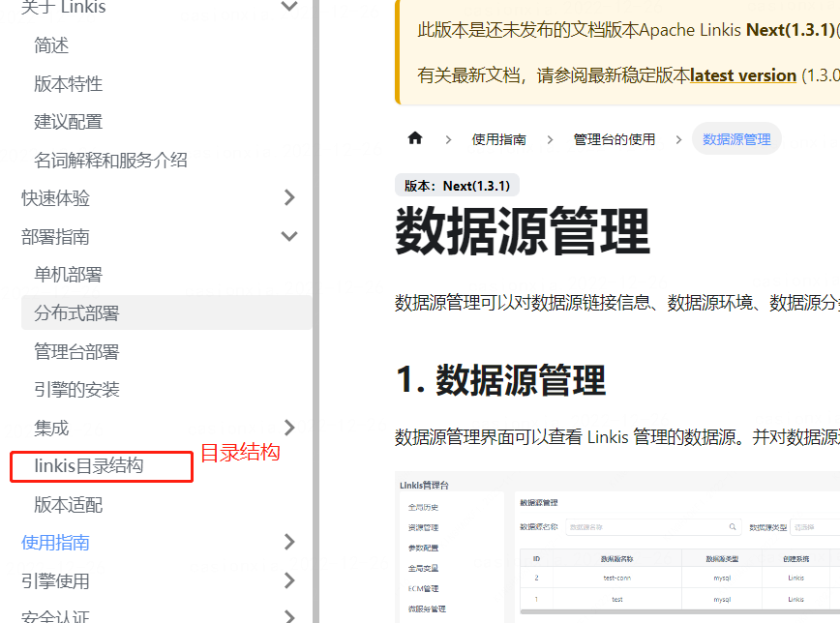Expand the 集成 submenu chevron
The width and height of the screenshot is (840, 623).
[289, 428]
